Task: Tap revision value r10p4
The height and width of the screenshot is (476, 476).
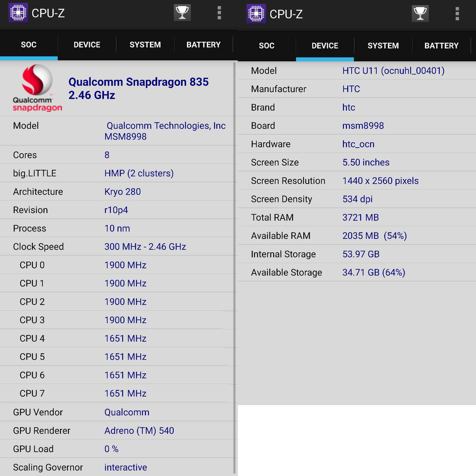Action: tap(116, 210)
